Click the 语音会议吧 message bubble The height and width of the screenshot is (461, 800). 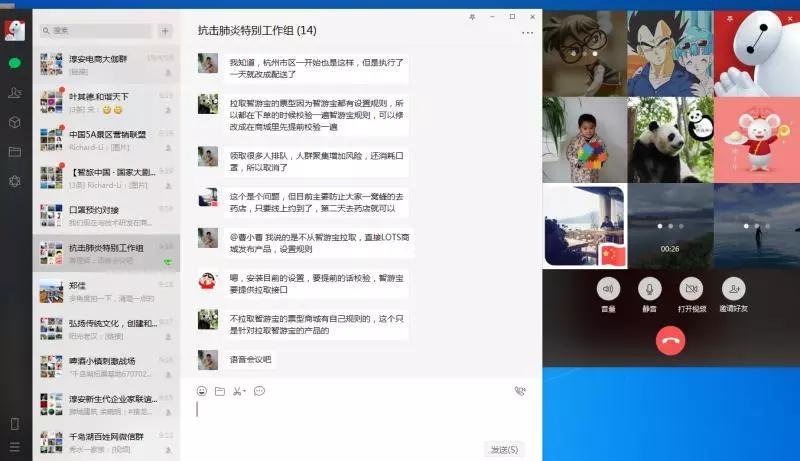[251, 360]
